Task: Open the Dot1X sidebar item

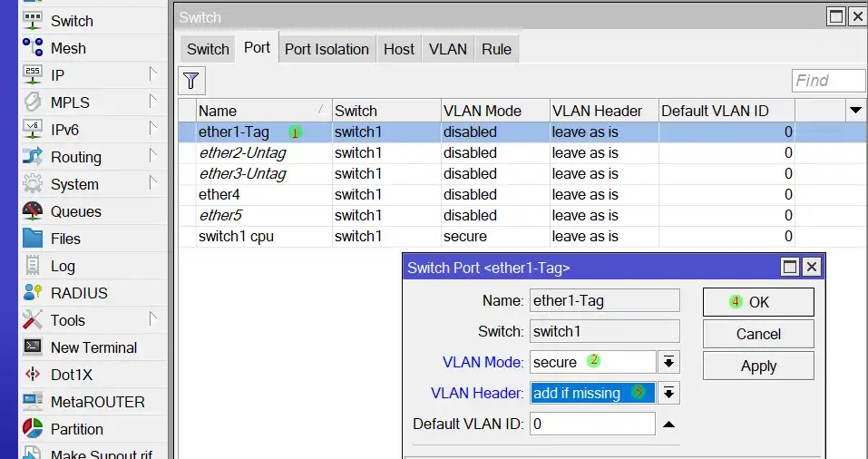Action: pyautogui.click(x=71, y=375)
